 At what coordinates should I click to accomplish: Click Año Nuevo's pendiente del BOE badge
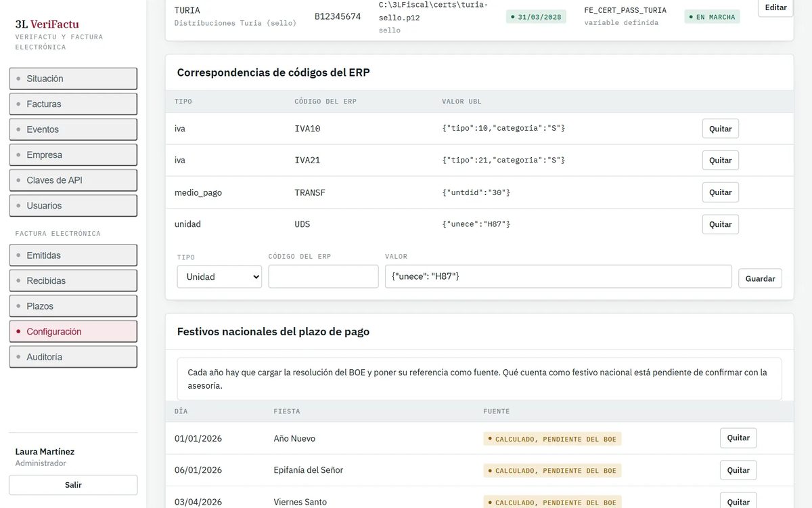552,439
